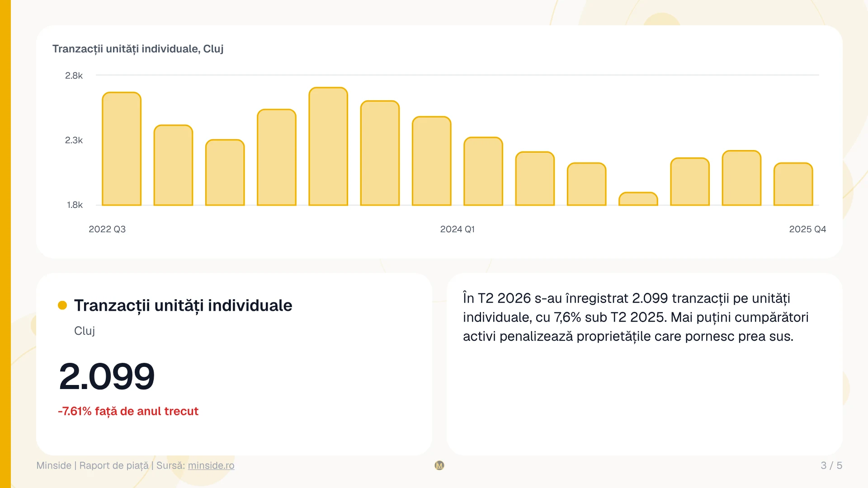
Task: Click the Minside logo icon in the footer
Action: (439, 465)
